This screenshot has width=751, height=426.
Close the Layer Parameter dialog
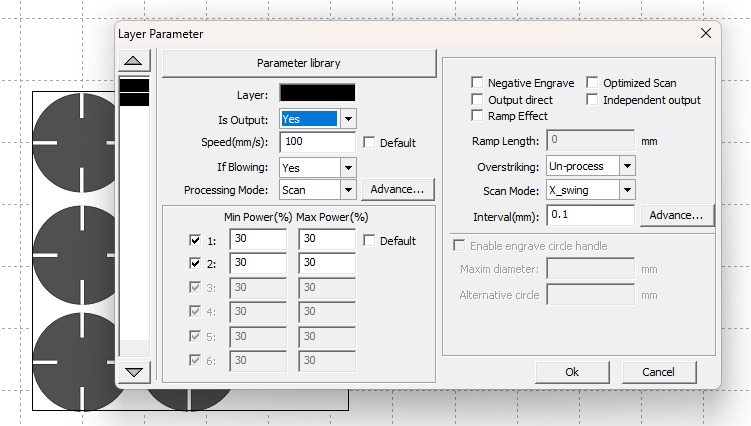(x=705, y=33)
